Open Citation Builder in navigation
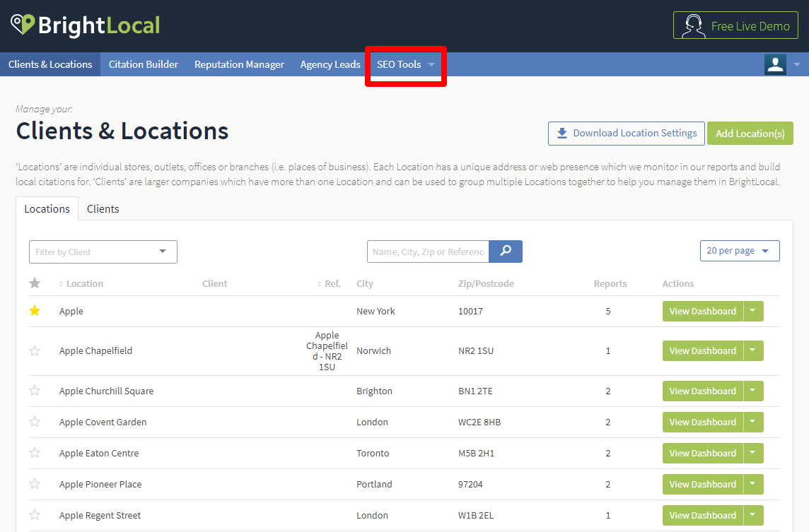 [x=144, y=64]
